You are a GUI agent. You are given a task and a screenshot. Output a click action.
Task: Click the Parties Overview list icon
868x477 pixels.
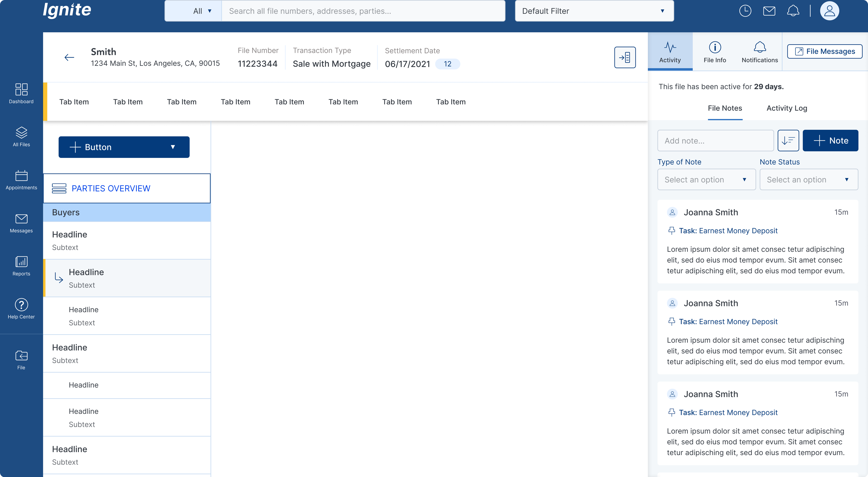pyautogui.click(x=59, y=188)
